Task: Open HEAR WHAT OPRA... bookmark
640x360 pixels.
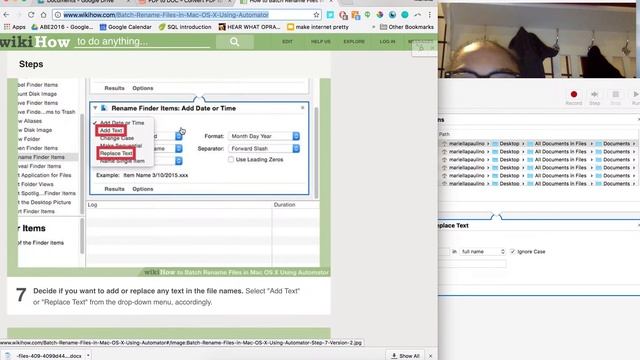Action: [x=249, y=27]
